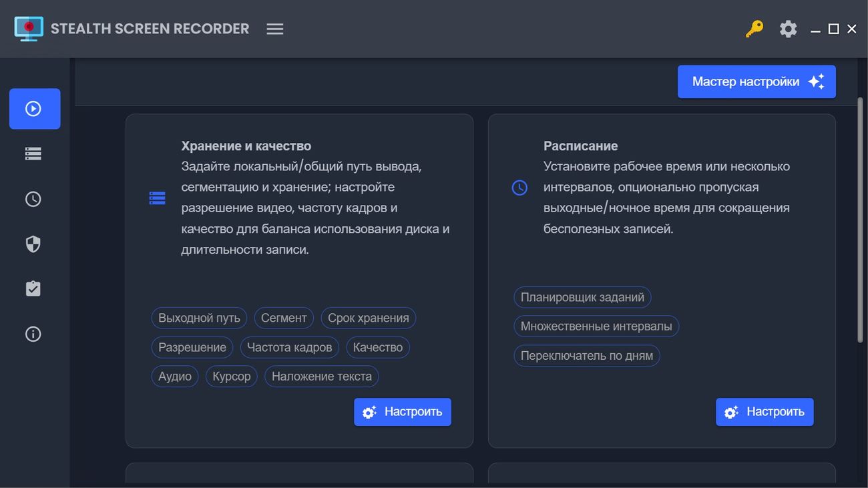Click the shield security icon in sidebar
The height and width of the screenshot is (488, 868).
(33, 244)
